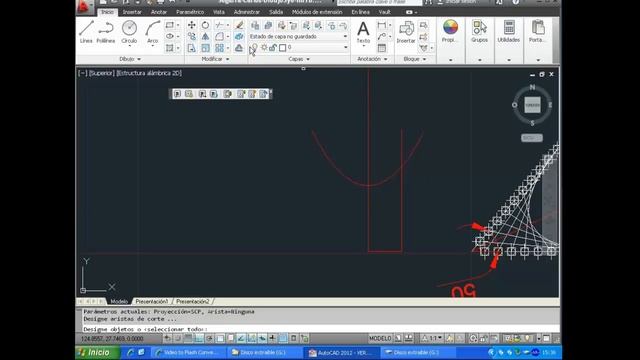Open the Grupos panel button
The height and width of the screenshot is (360, 640).
[x=480, y=32]
